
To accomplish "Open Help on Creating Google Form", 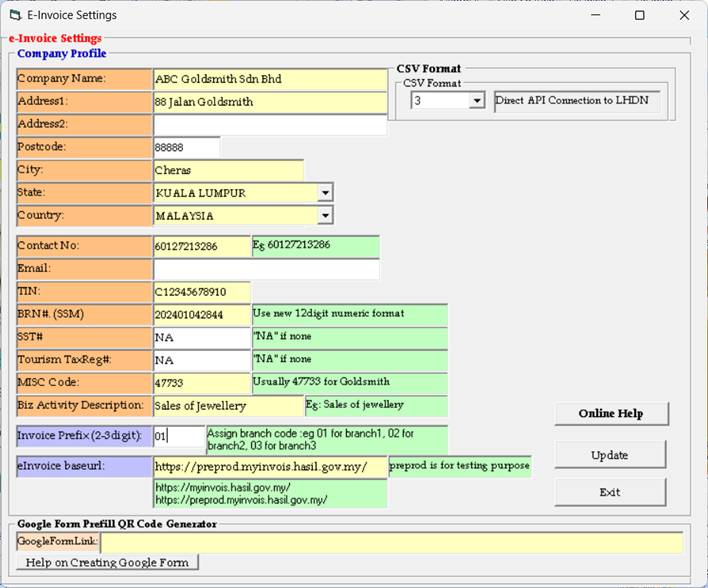I will pos(108,563).
